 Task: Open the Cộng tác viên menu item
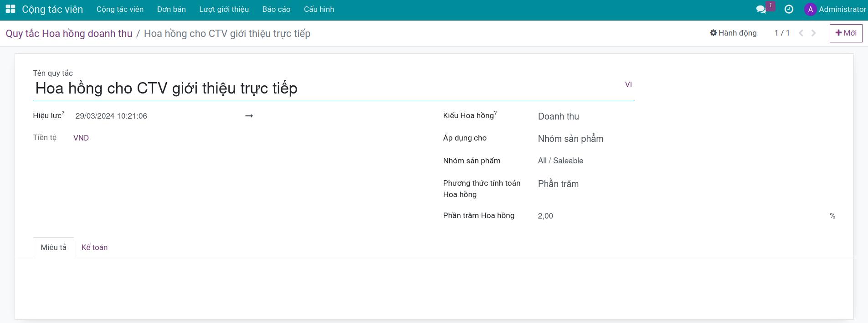point(120,9)
